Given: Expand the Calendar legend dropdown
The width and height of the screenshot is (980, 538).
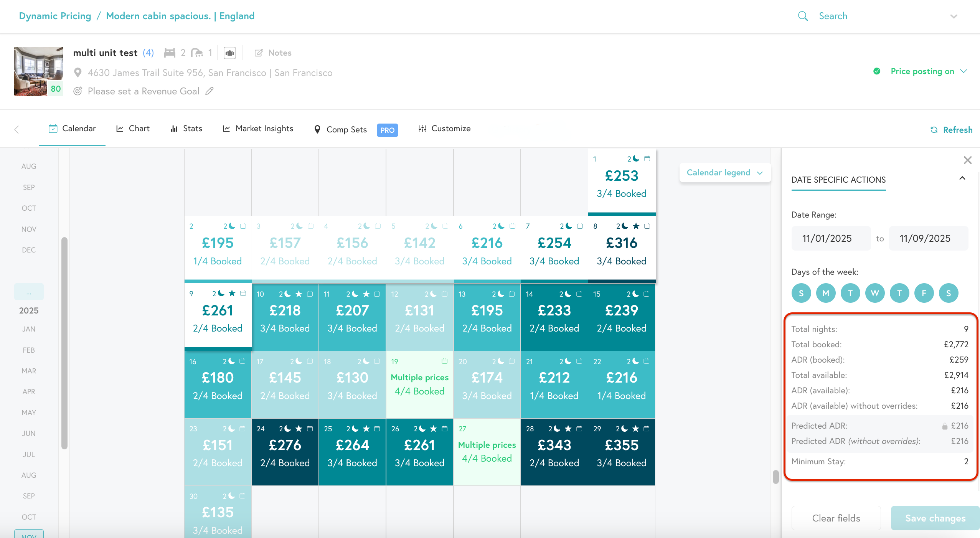Looking at the screenshot, I should click(724, 173).
